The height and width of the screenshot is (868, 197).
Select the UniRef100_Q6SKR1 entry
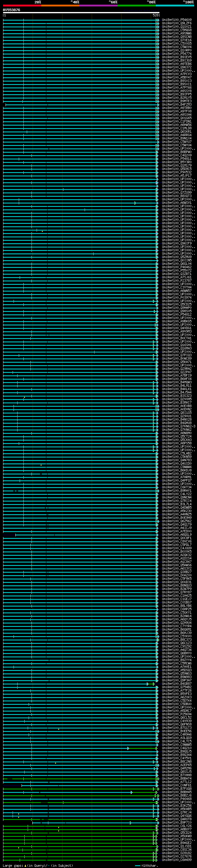(177, 131)
